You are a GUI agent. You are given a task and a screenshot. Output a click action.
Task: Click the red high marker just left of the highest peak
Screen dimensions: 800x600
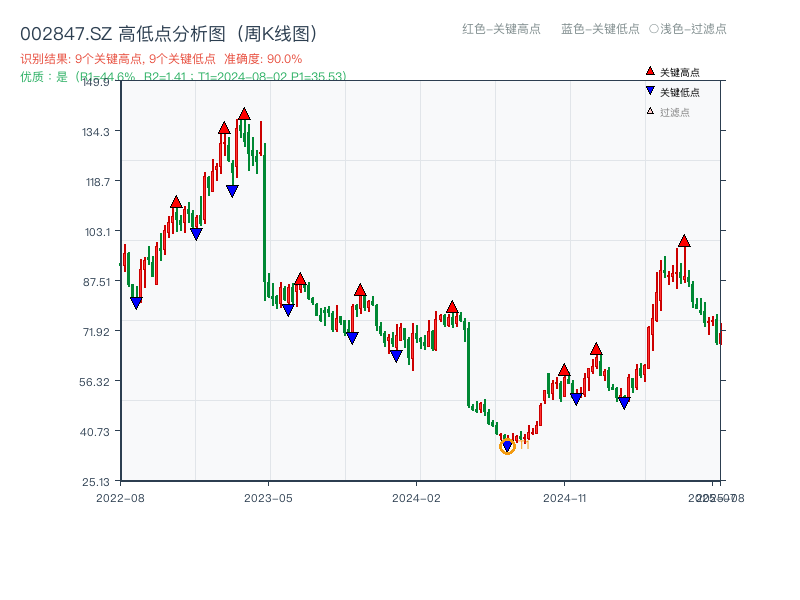tap(224, 128)
